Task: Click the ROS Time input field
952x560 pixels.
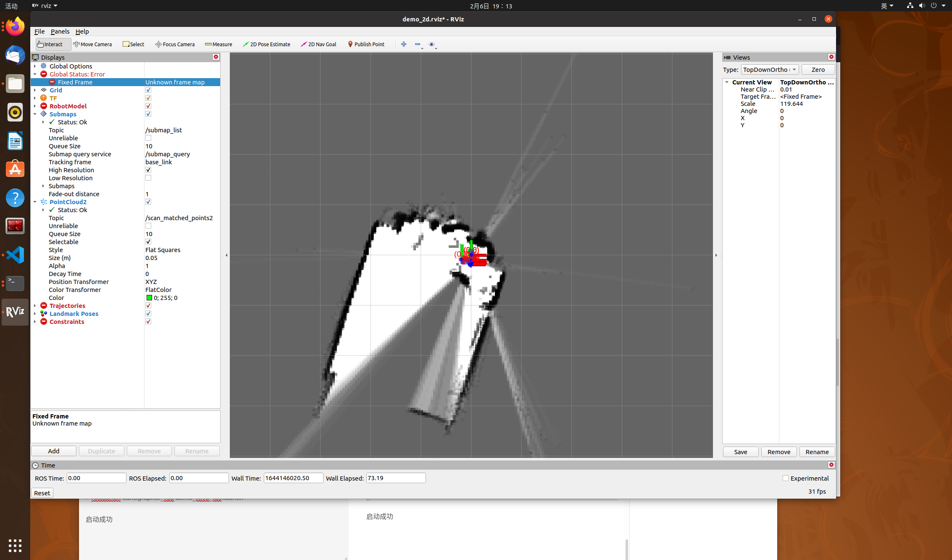Action: [x=96, y=478]
